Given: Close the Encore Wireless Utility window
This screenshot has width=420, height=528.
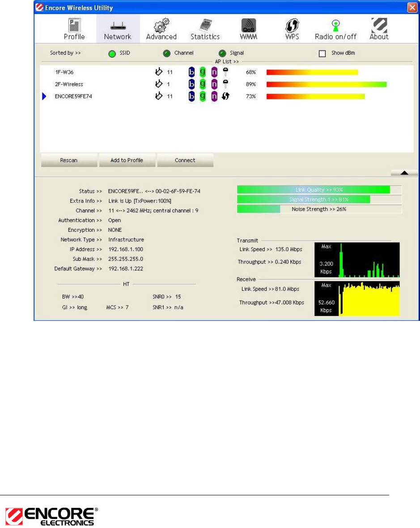Looking at the screenshot, I should [x=412, y=8].
